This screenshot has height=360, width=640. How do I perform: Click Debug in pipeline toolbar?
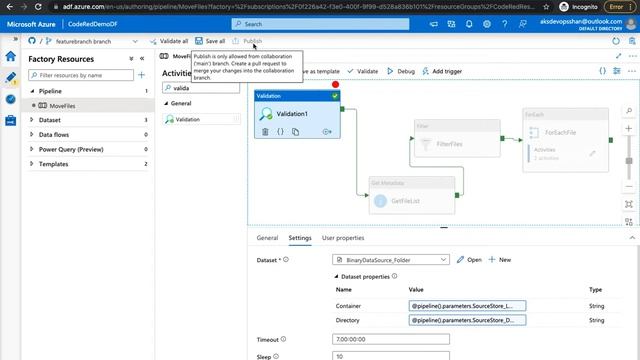tap(401, 71)
